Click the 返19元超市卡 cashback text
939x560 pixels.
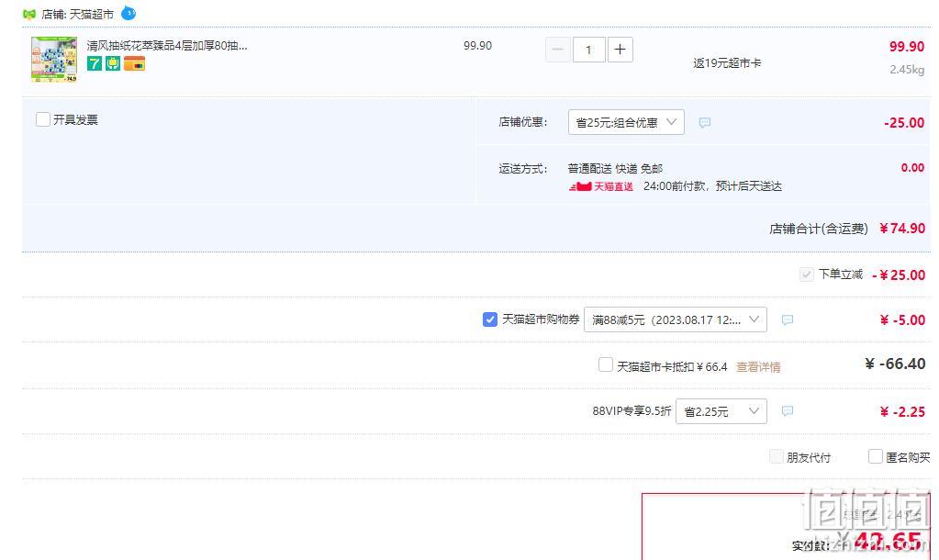[727, 63]
